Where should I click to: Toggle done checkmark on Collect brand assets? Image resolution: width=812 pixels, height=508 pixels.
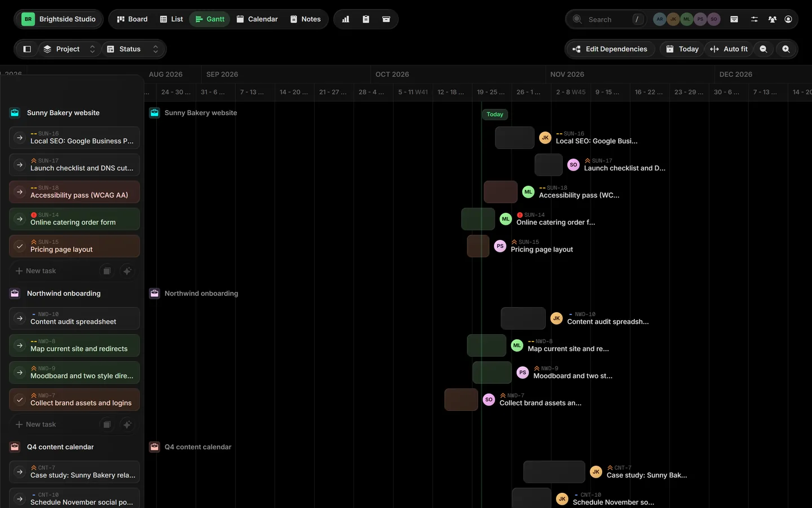point(20,400)
